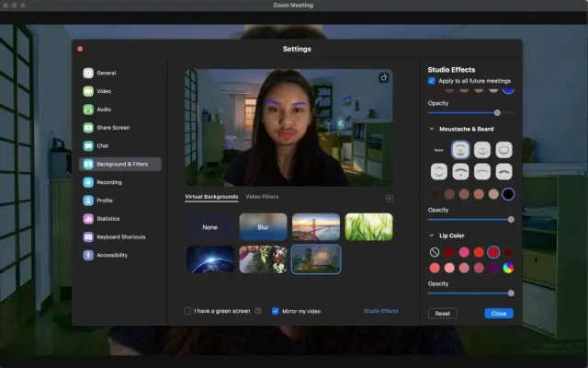The height and width of the screenshot is (368, 588).
Task: Click the add virtual background plus icon
Action: (389, 198)
